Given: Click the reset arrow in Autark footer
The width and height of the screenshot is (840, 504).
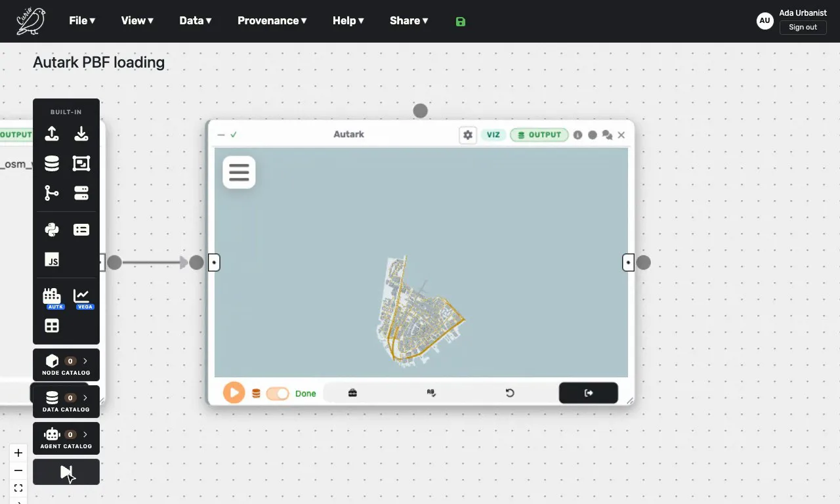Looking at the screenshot, I should [510, 393].
